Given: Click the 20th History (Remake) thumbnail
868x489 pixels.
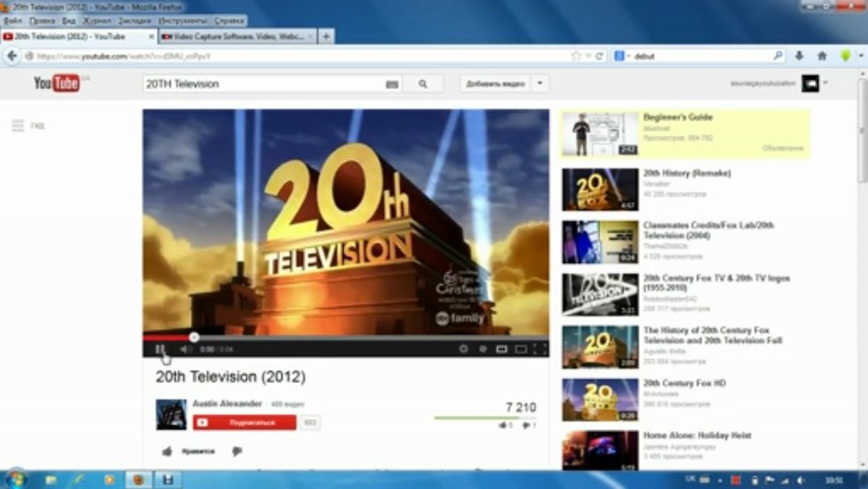Looking at the screenshot, I should (600, 189).
